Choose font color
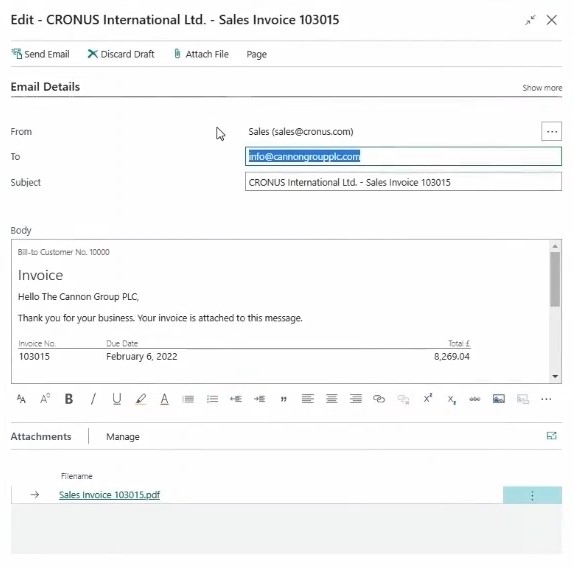This screenshot has width=573, height=569. [x=164, y=399]
